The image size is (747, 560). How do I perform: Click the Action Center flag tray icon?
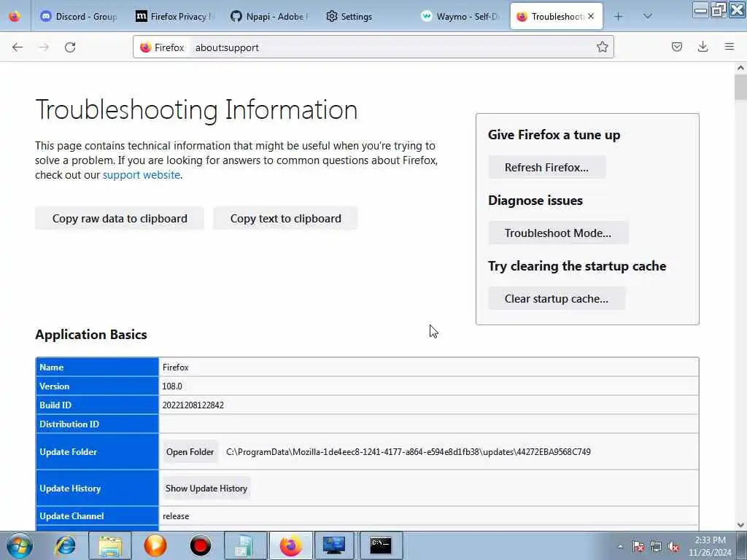(x=638, y=547)
